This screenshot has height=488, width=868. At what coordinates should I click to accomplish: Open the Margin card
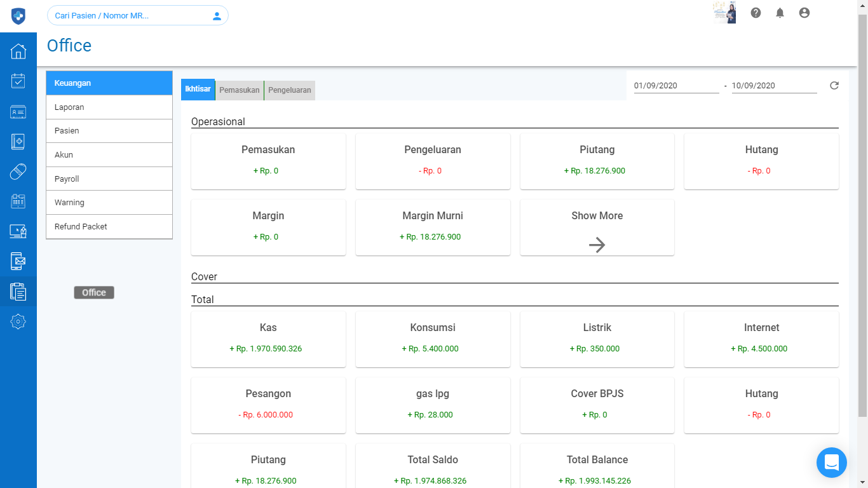tap(268, 227)
